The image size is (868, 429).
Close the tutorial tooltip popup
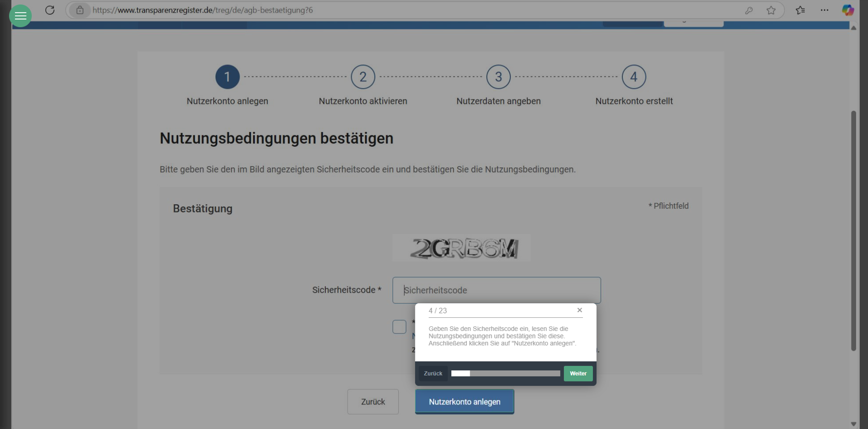pyautogui.click(x=579, y=310)
